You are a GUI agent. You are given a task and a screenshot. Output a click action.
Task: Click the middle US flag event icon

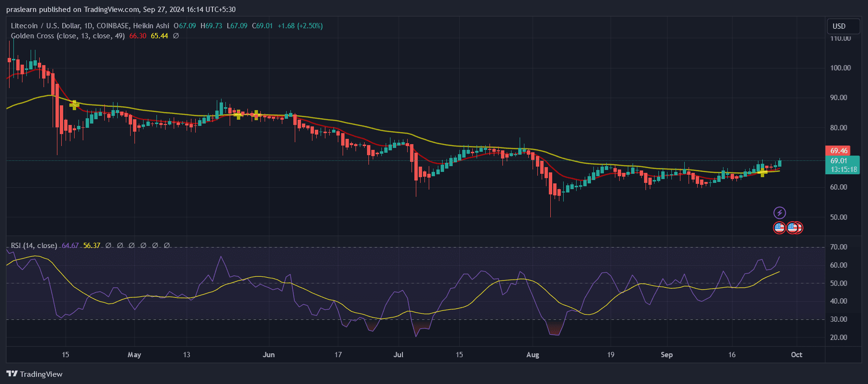pos(792,227)
